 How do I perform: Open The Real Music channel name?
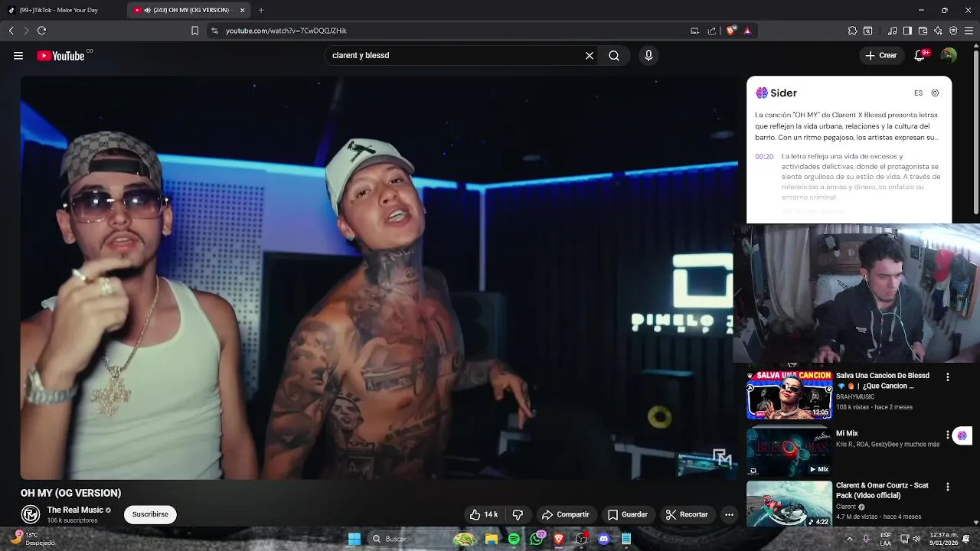click(x=75, y=510)
